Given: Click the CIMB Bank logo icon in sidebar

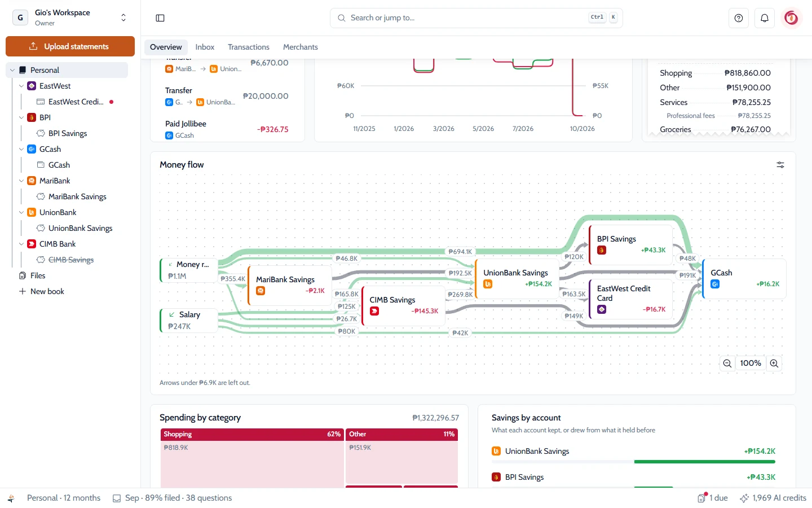Looking at the screenshot, I should [x=32, y=244].
